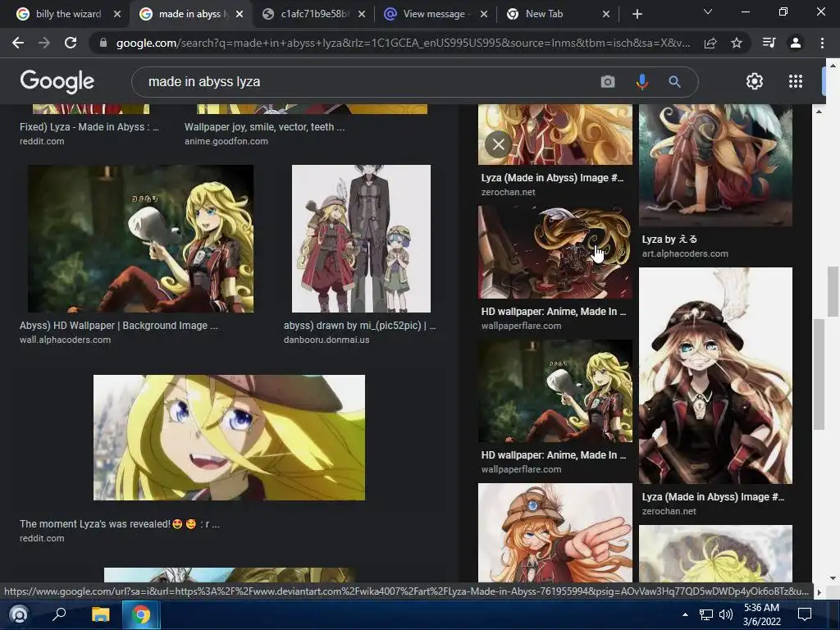The height and width of the screenshot is (630, 840).
Task: Open Lyza close-up face thumbnail
Action: pos(230,437)
